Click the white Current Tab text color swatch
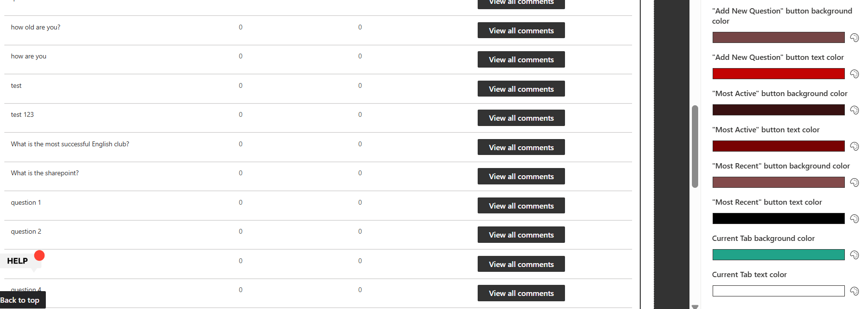 click(x=778, y=291)
